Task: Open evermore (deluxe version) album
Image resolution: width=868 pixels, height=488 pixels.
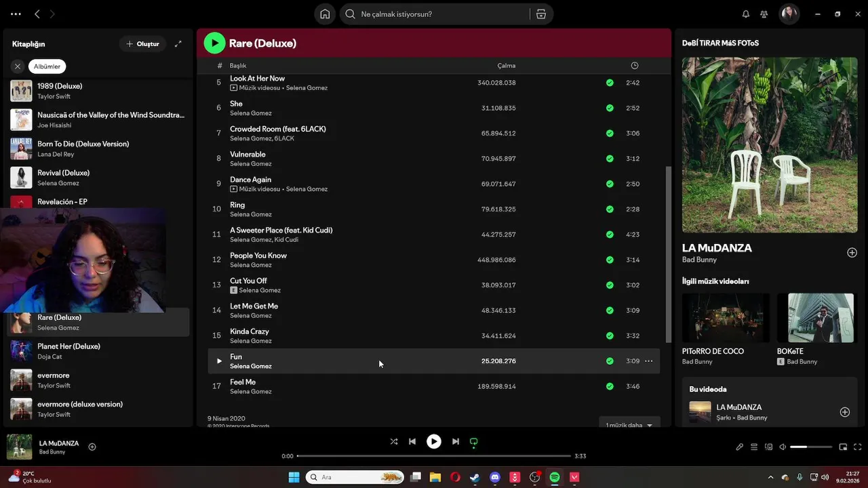Action: pyautogui.click(x=98, y=409)
